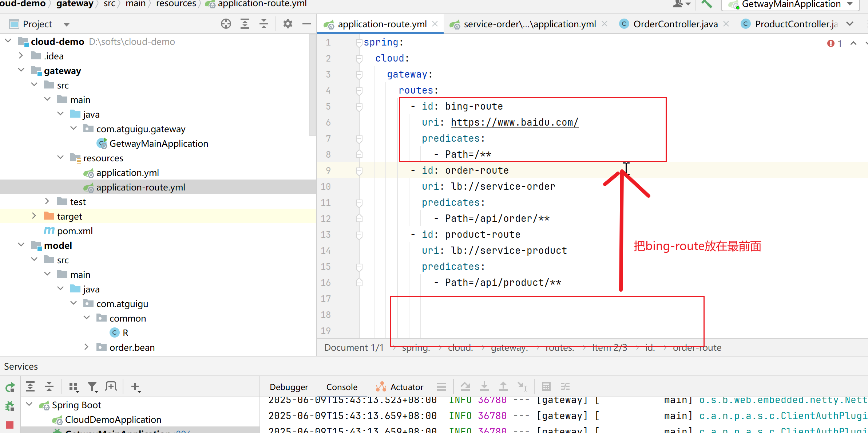Open the Project view dropdown
868x433 pixels.
coord(66,24)
